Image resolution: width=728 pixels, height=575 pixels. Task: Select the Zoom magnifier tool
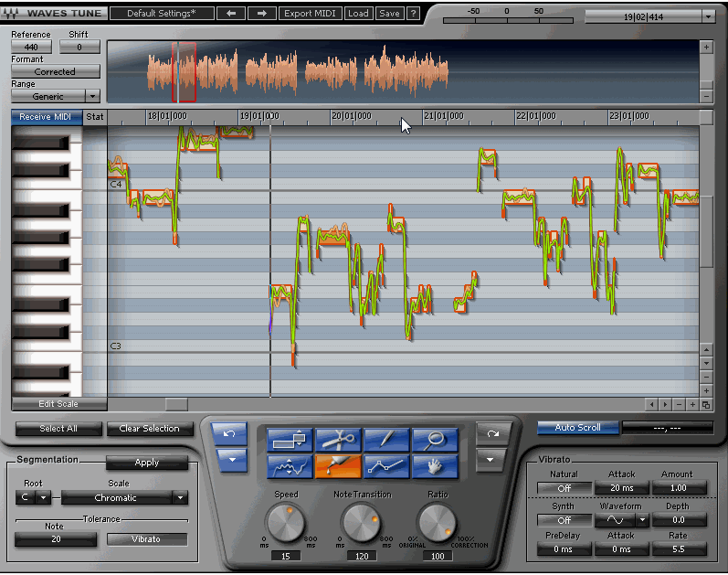[x=435, y=440]
